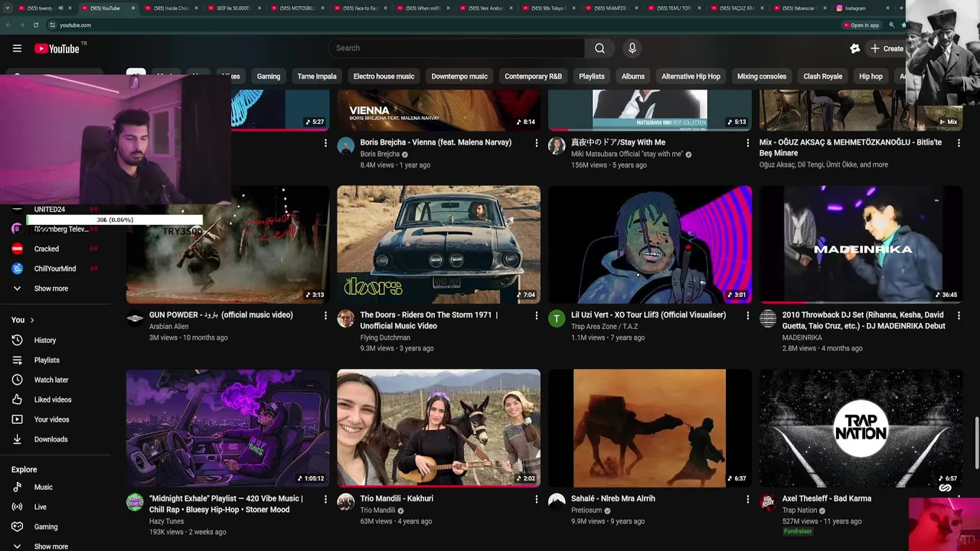Open Bitlis'te Beş Minare mix options menu
This screenshot has width=980, height=551.
958,143
